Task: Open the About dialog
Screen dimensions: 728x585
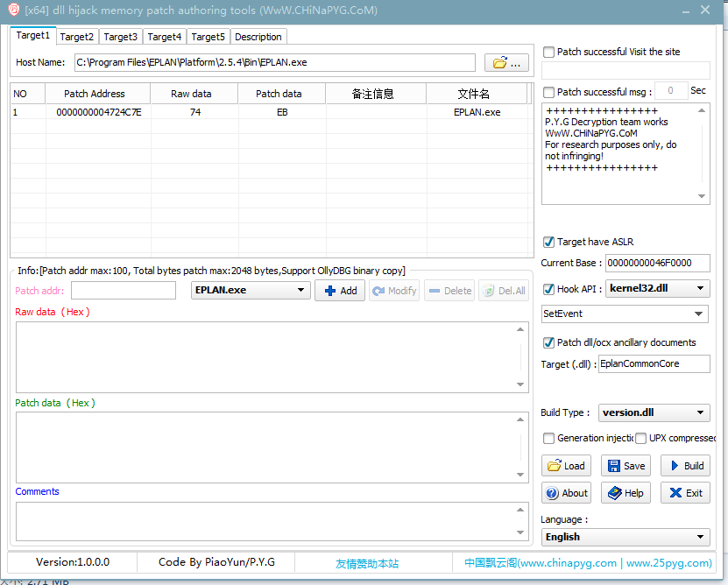Action: coord(566,493)
